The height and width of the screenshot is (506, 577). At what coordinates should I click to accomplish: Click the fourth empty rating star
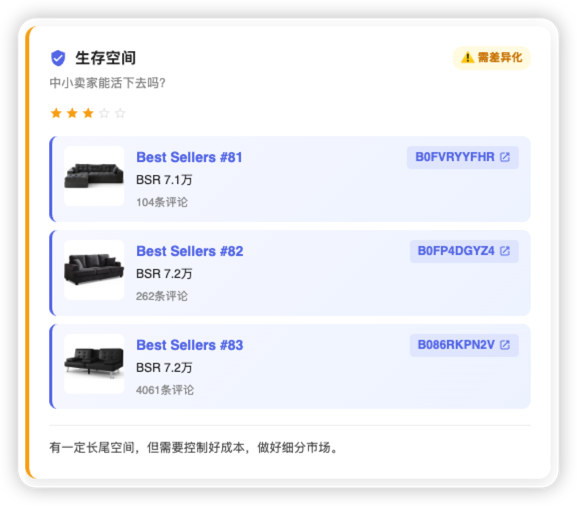pos(104,113)
